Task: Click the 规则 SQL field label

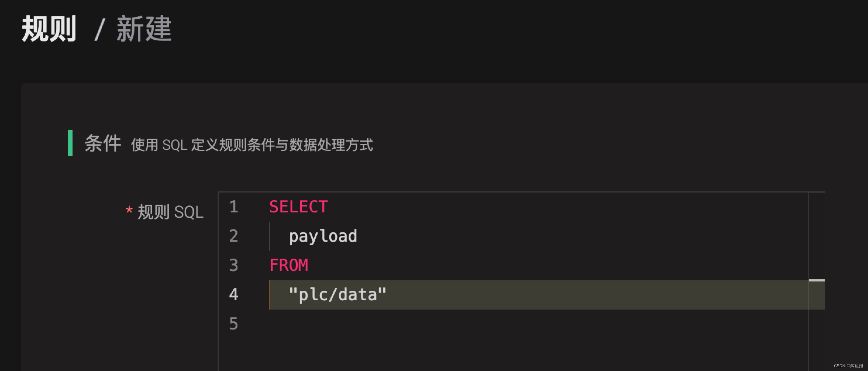Action: point(170,212)
